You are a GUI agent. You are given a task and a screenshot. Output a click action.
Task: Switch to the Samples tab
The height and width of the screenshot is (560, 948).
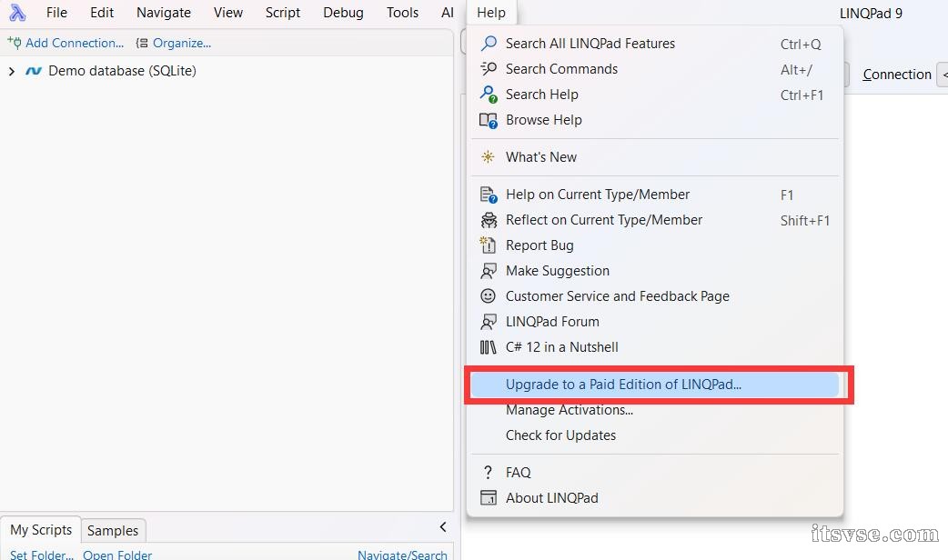pos(113,531)
